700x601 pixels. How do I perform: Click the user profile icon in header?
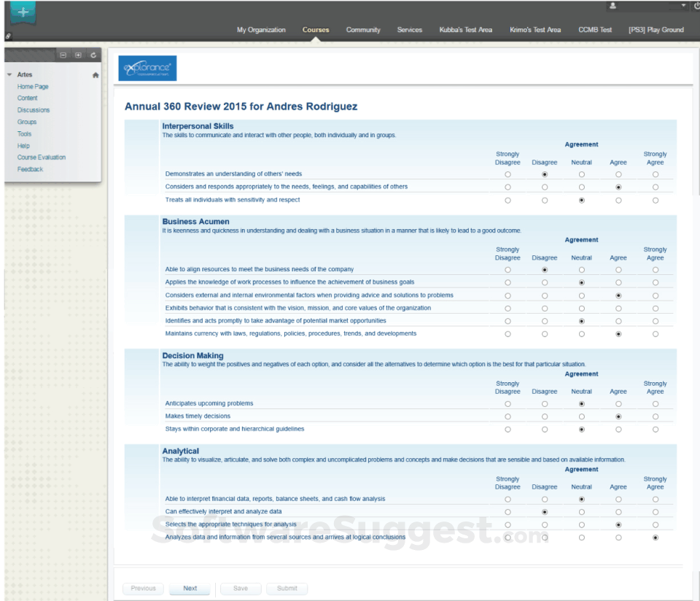pos(613,6)
